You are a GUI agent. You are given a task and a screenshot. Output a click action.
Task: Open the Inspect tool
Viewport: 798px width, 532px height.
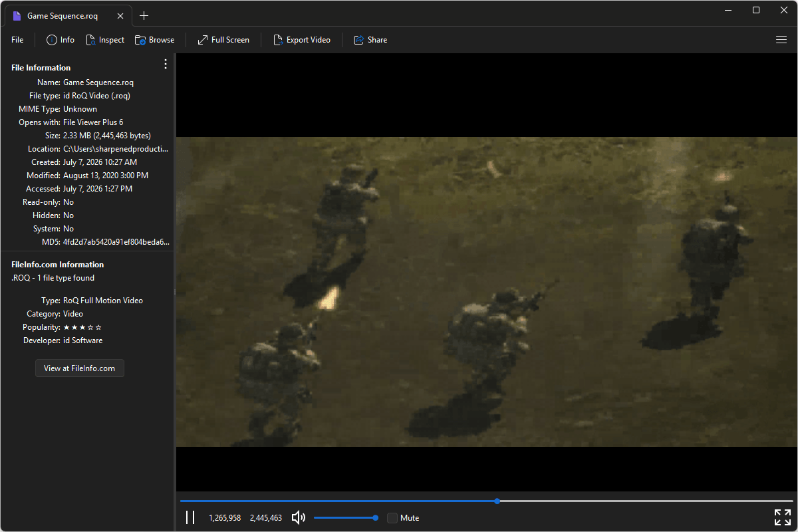[x=105, y=40]
